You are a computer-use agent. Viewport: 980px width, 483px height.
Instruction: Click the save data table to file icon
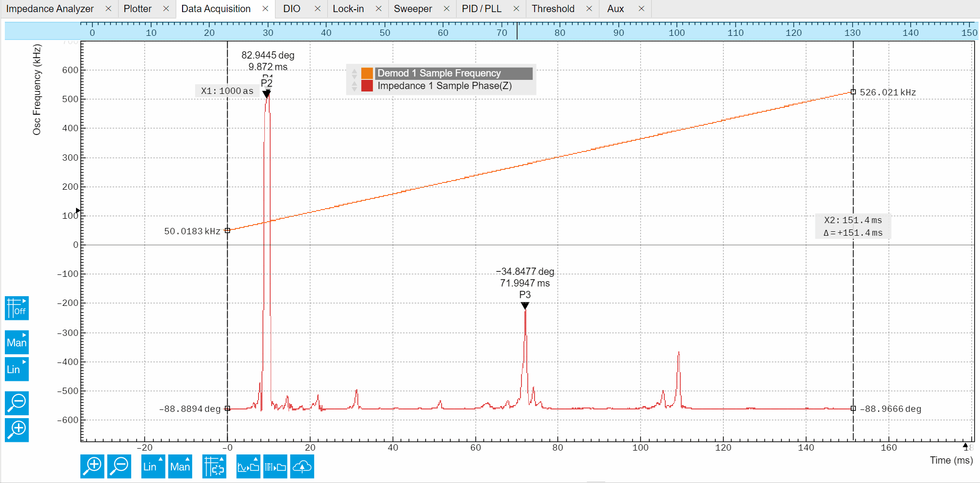coord(275,466)
